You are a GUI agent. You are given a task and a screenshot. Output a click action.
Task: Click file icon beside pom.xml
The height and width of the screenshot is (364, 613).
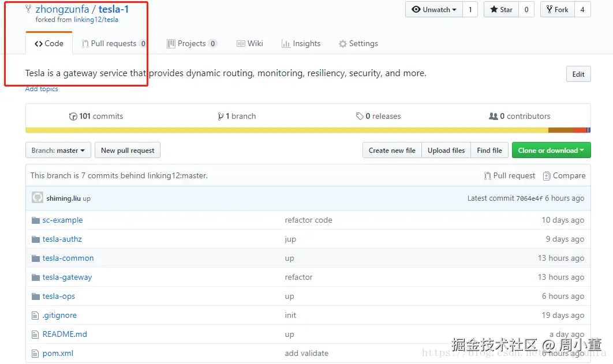point(35,354)
